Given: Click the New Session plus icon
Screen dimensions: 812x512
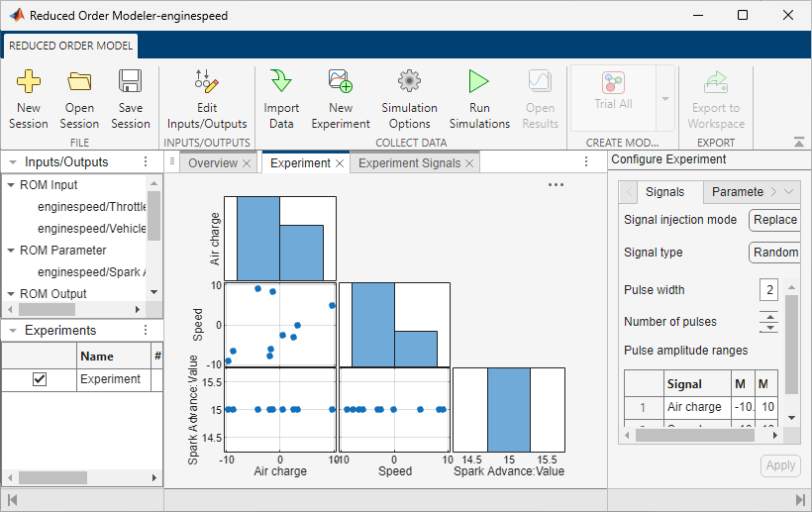Looking at the screenshot, I should point(29,81).
